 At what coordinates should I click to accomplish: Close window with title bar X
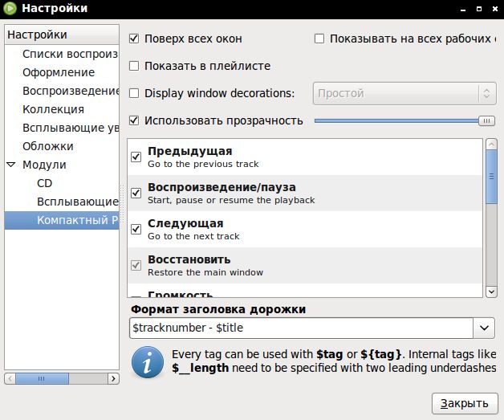(x=495, y=9)
